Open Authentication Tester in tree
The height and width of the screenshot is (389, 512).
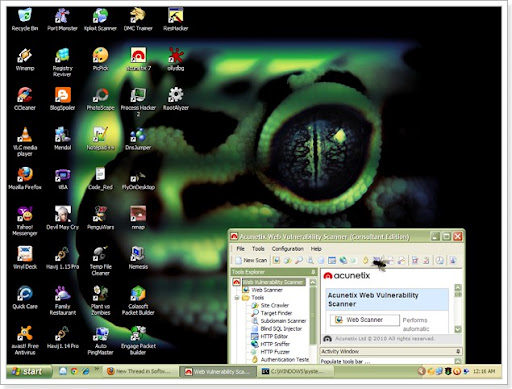tap(285, 359)
